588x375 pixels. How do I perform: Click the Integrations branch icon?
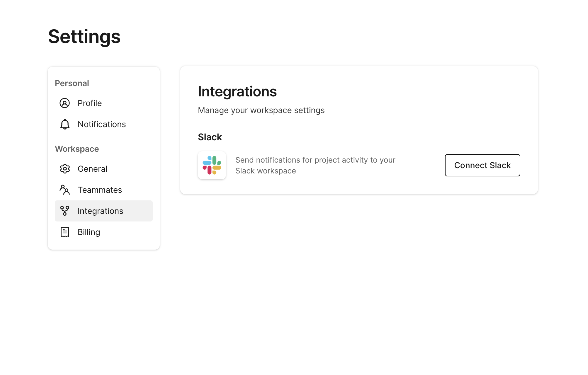coord(64,211)
